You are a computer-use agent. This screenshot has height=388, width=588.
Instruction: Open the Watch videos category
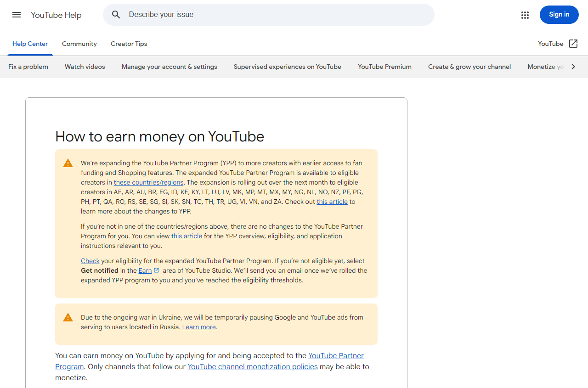pyautogui.click(x=85, y=67)
